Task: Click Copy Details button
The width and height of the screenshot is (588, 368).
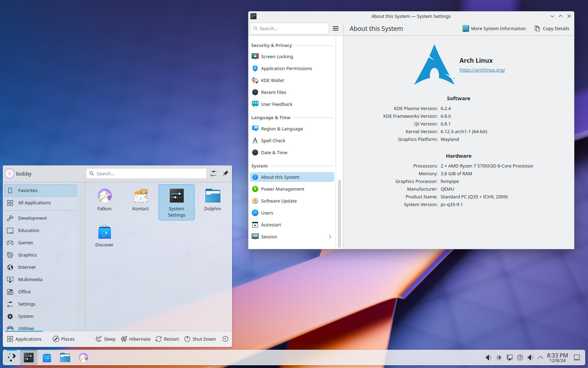Action: pyautogui.click(x=552, y=28)
